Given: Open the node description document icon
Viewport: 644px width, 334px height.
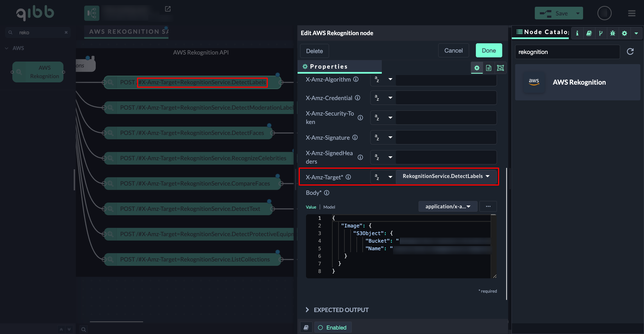Looking at the screenshot, I should click(x=488, y=68).
